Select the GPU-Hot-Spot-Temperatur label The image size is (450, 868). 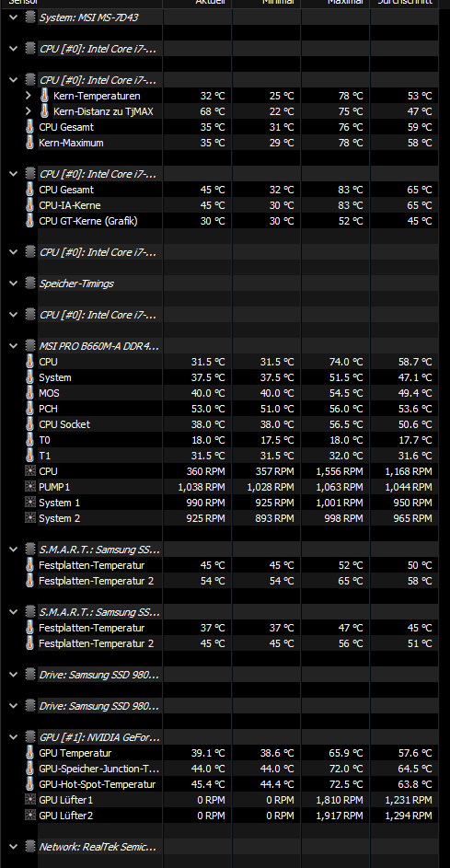98,784
